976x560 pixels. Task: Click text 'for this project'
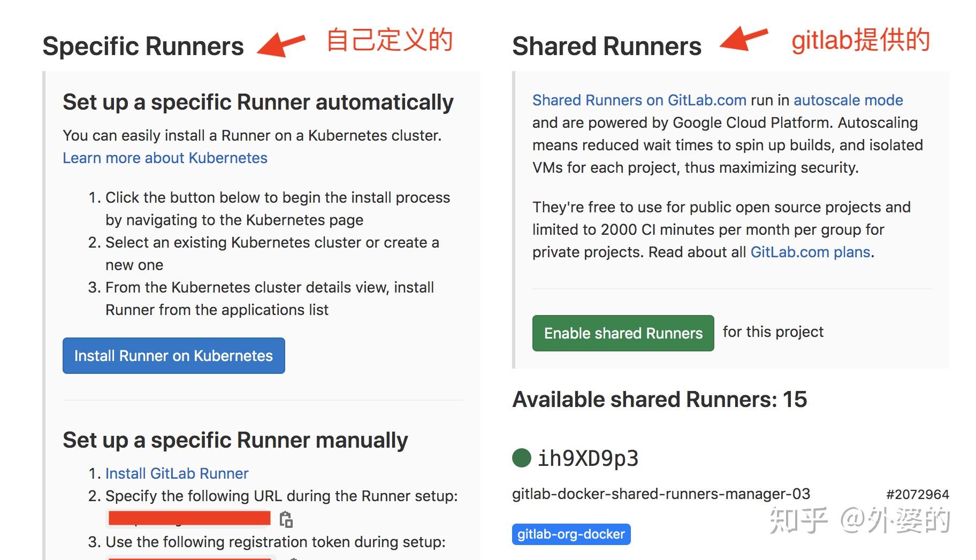coord(773,332)
